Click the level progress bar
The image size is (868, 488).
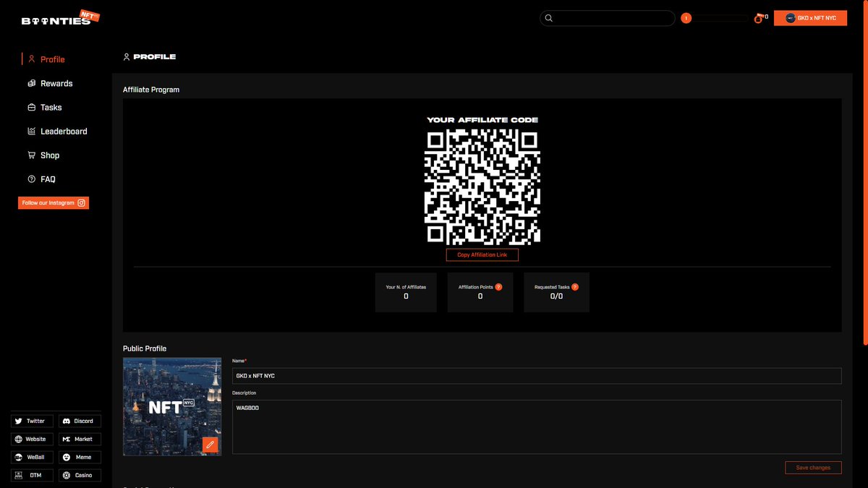pyautogui.click(x=720, y=18)
